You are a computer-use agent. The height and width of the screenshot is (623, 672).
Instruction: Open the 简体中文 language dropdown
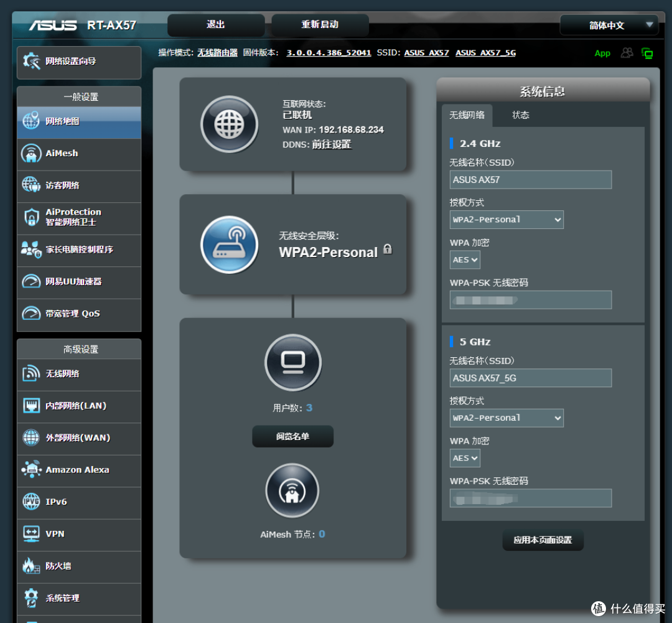(x=609, y=25)
